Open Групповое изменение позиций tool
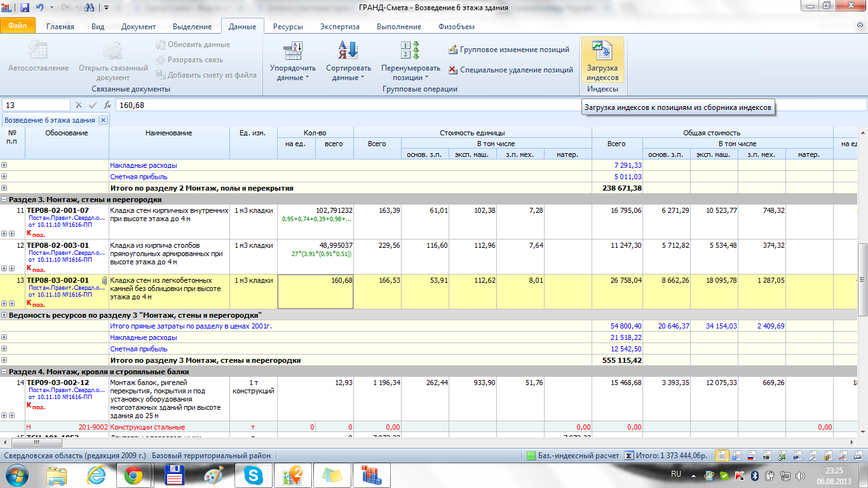868x488 pixels. [x=509, y=50]
